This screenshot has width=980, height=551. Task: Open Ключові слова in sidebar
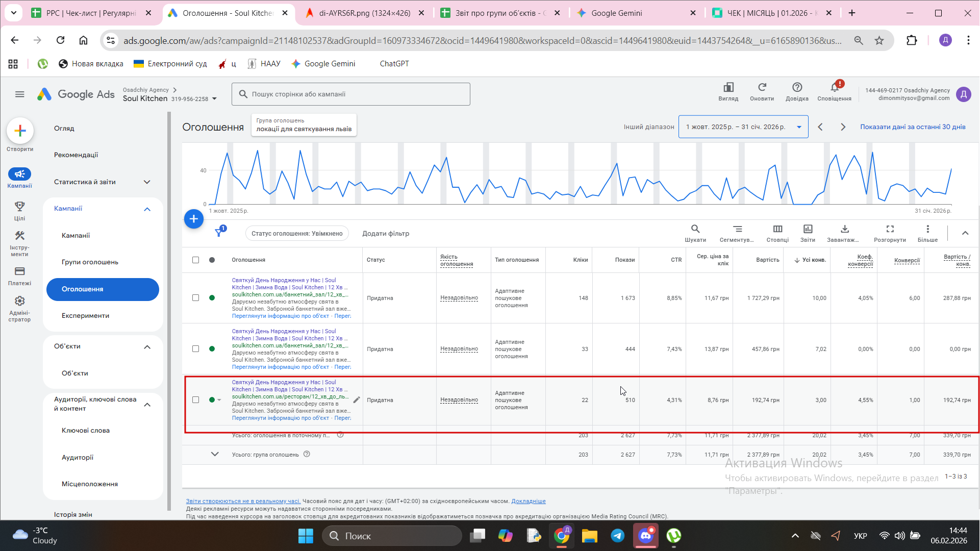[x=86, y=431]
